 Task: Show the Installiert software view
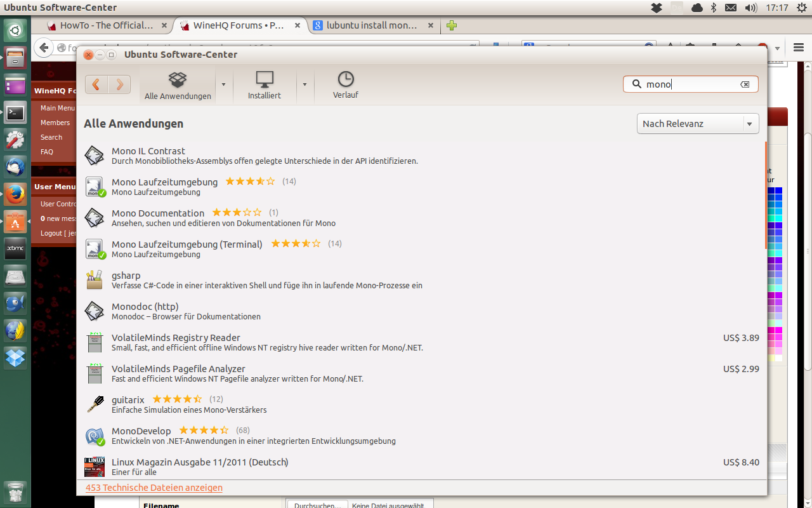[265, 85]
